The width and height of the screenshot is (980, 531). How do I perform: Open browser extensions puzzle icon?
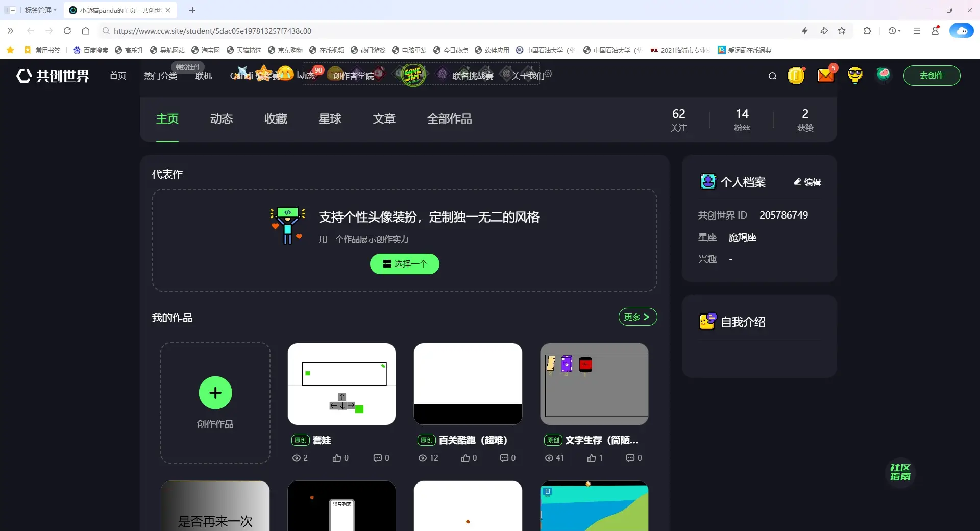click(867, 31)
